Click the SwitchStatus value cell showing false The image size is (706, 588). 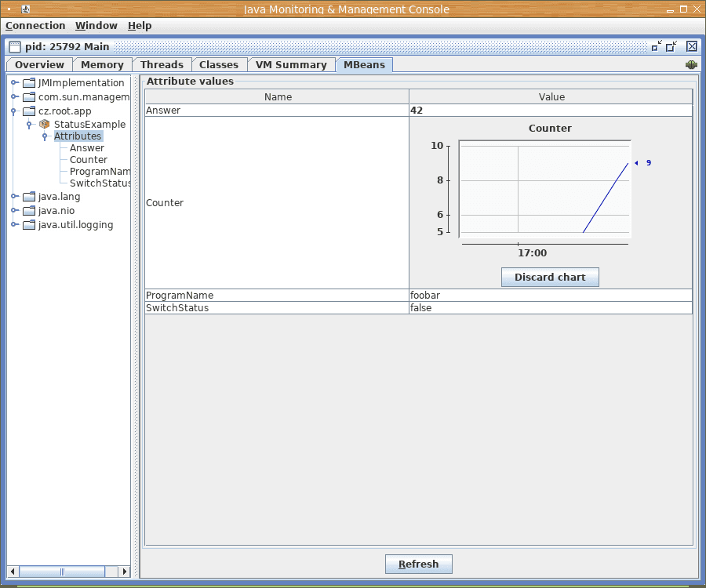(x=550, y=308)
